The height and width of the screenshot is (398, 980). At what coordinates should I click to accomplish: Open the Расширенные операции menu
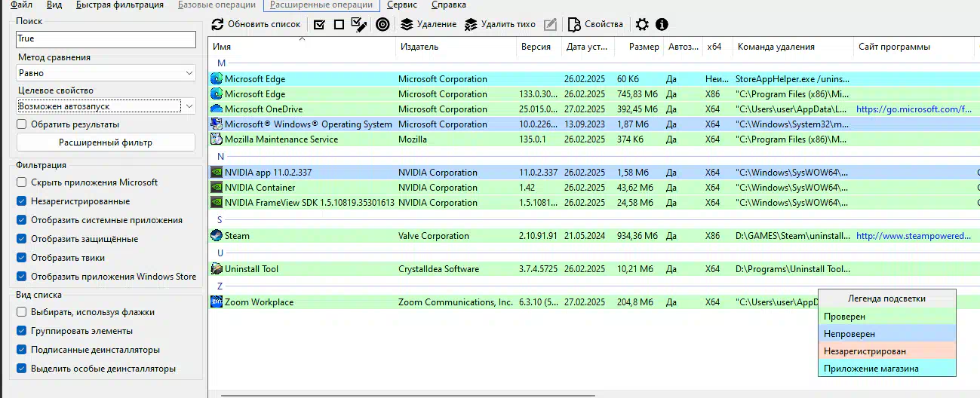tap(321, 5)
